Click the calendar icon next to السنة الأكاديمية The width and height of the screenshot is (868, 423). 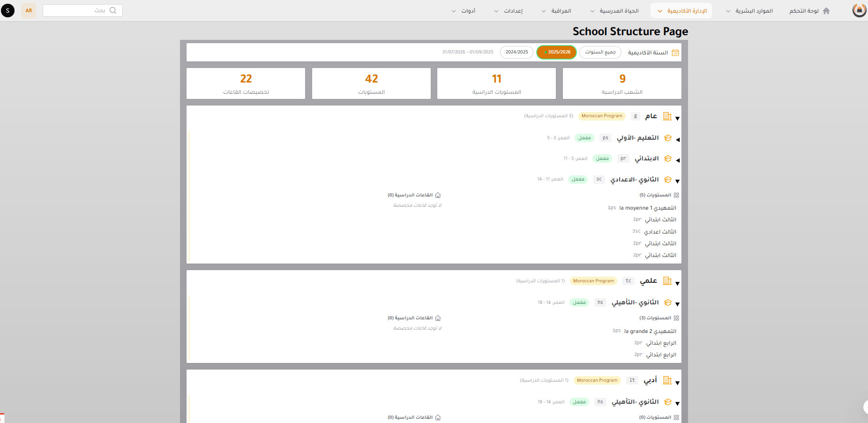[675, 53]
